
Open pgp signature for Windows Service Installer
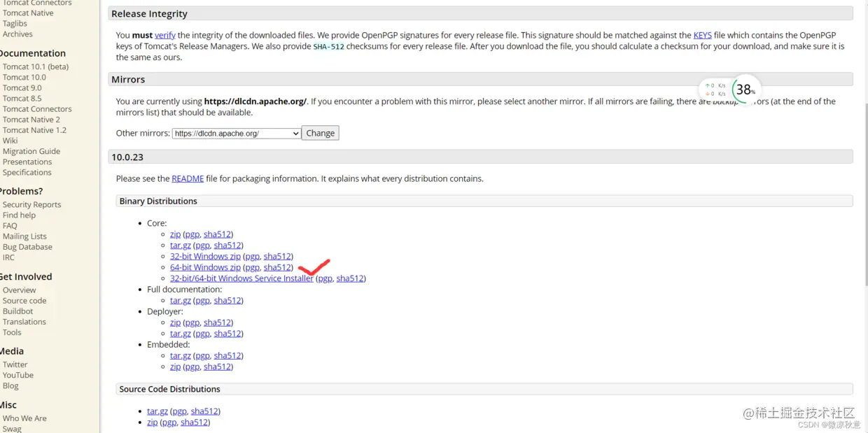point(325,278)
